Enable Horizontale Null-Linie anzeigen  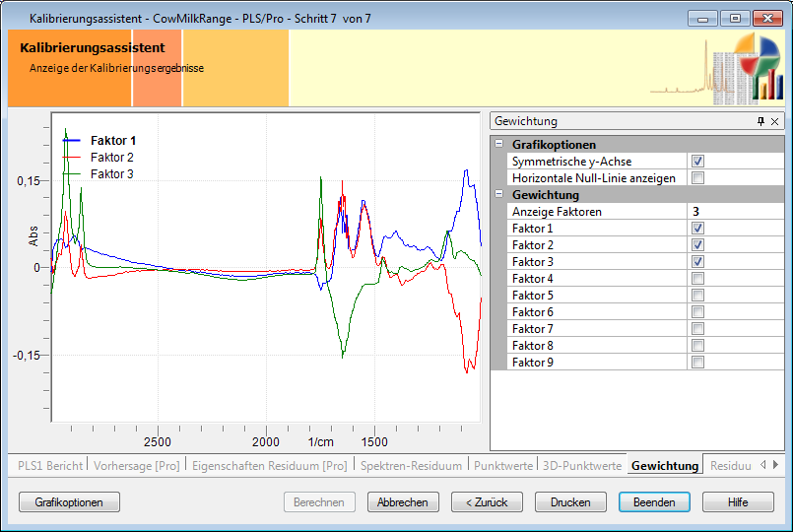[x=697, y=178]
